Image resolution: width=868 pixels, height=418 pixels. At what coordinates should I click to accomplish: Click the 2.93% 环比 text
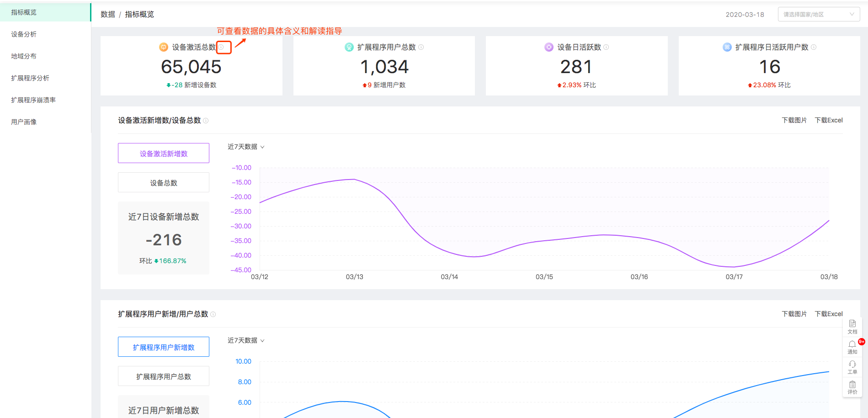[576, 85]
